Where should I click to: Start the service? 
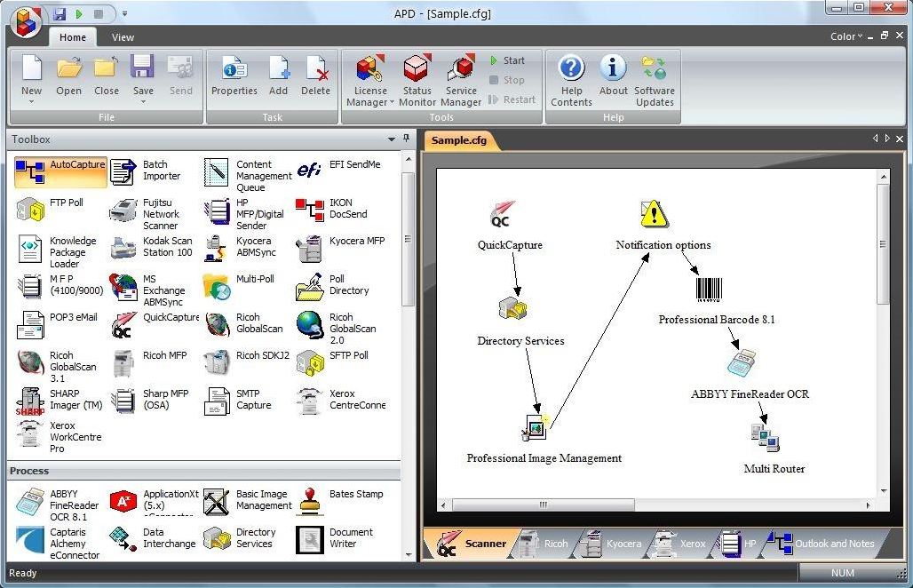(x=507, y=60)
